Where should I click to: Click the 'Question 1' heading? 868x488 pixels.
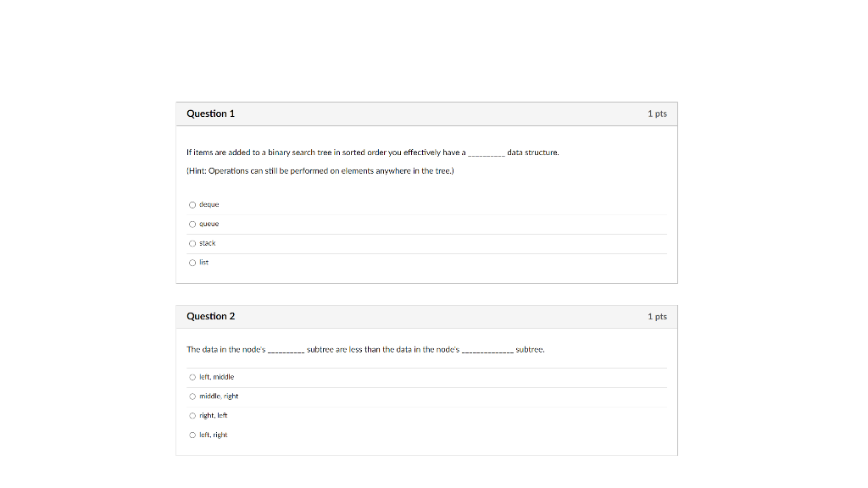coord(210,114)
